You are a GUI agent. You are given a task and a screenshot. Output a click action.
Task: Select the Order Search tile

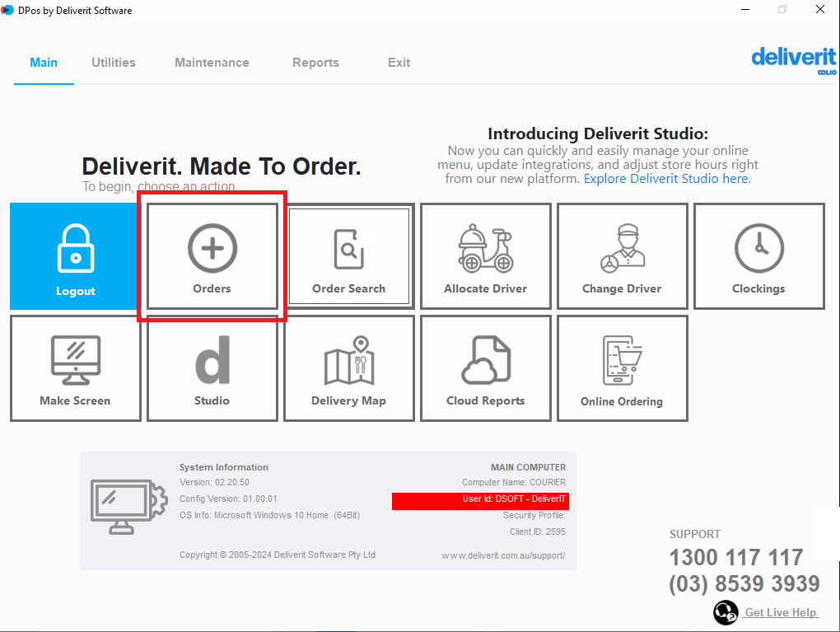348,256
